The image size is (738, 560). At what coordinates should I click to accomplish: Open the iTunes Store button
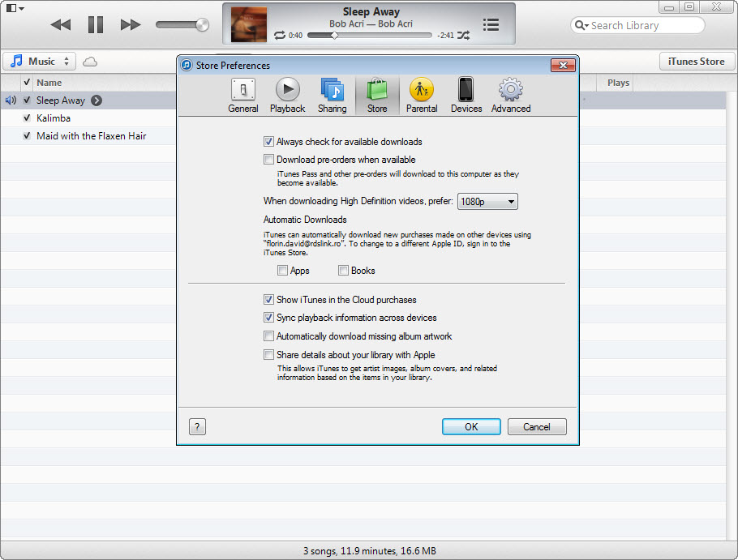tap(696, 61)
